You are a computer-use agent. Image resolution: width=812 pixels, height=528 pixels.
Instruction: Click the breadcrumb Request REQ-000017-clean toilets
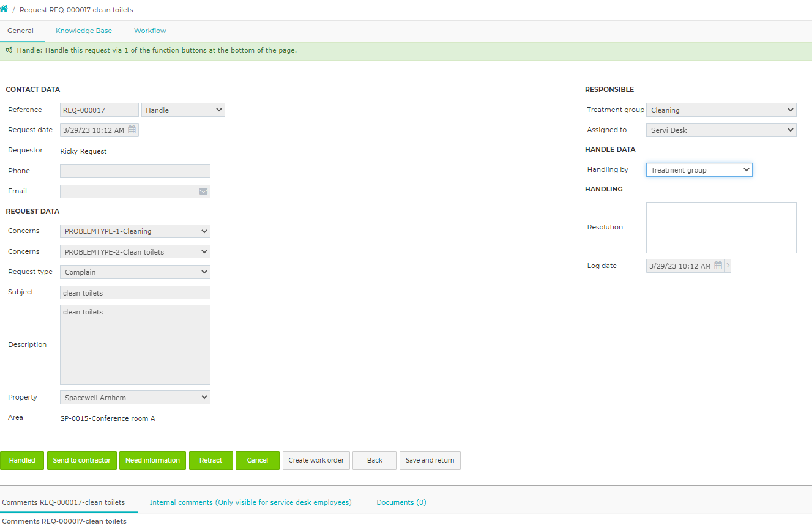tap(76, 10)
